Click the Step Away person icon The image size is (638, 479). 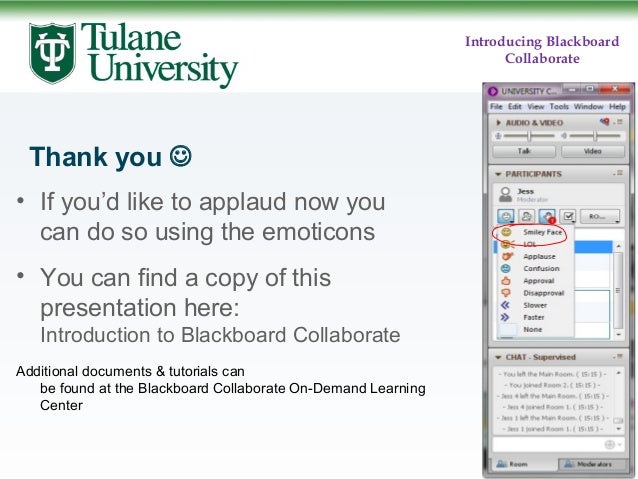527,216
